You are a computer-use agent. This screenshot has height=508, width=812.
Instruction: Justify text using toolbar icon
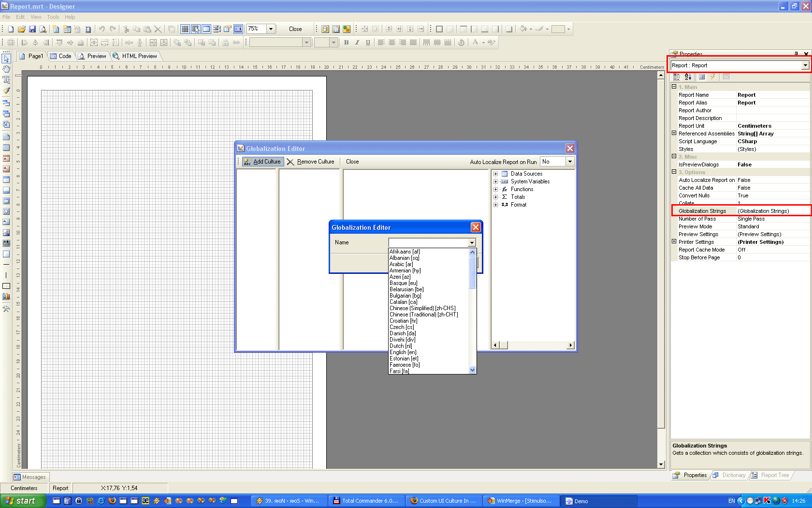tap(413, 43)
